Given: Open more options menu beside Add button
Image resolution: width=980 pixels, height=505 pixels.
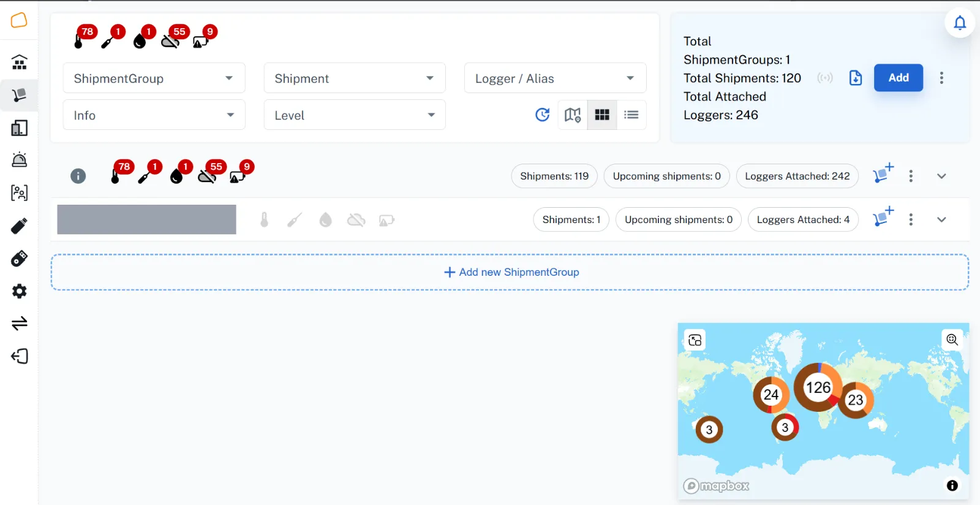Looking at the screenshot, I should coord(941,78).
